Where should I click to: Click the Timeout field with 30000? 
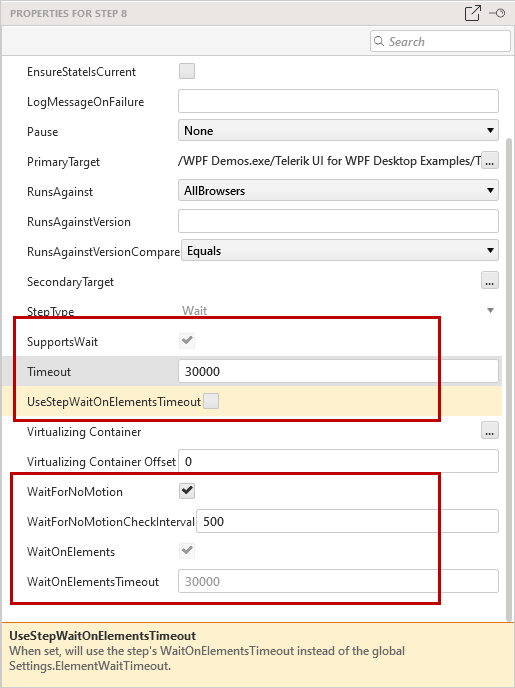(x=338, y=371)
